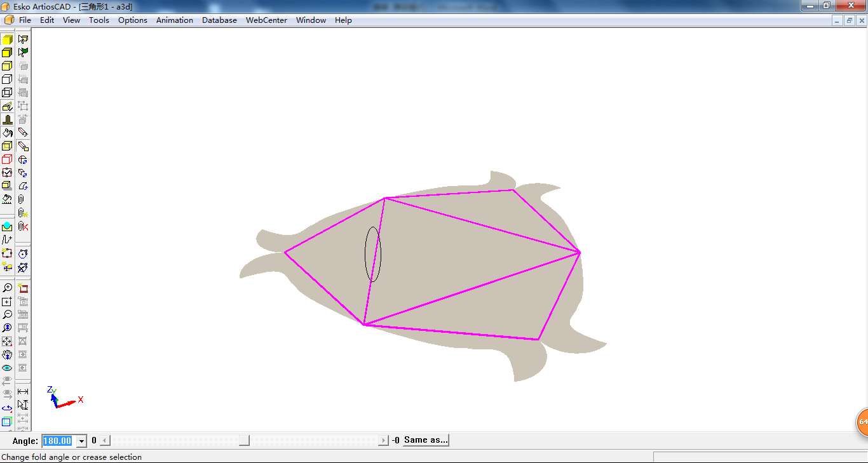Viewport: 868px width, 463px height.
Task: Toggle the light yellow cube view mode
Action: click(x=7, y=66)
